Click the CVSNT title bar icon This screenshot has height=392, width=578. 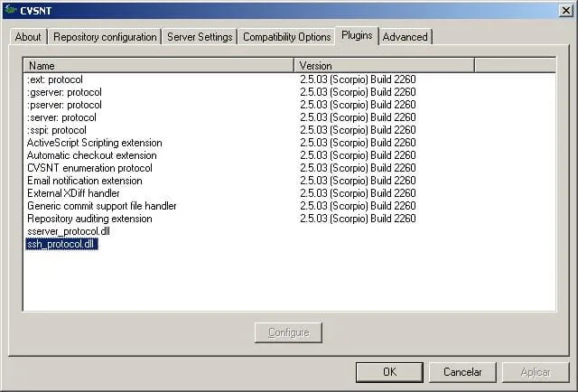click(11, 10)
